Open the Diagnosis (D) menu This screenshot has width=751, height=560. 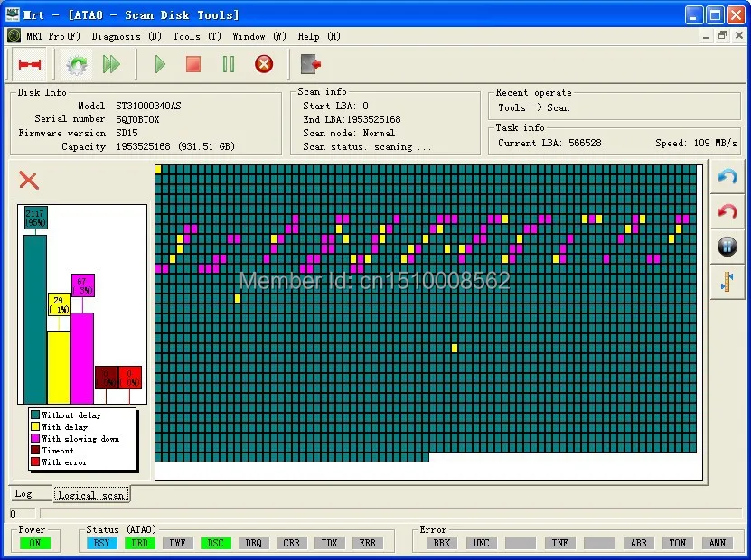pyautogui.click(x=127, y=36)
